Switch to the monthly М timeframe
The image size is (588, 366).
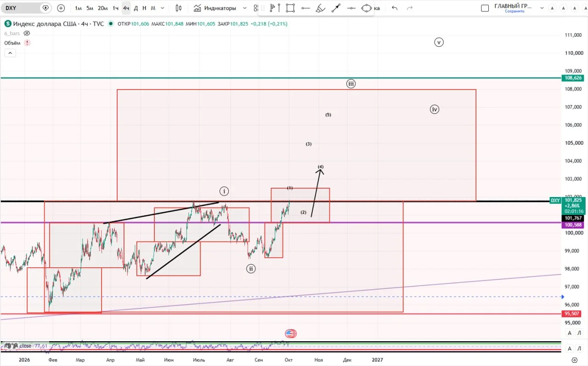pos(153,8)
